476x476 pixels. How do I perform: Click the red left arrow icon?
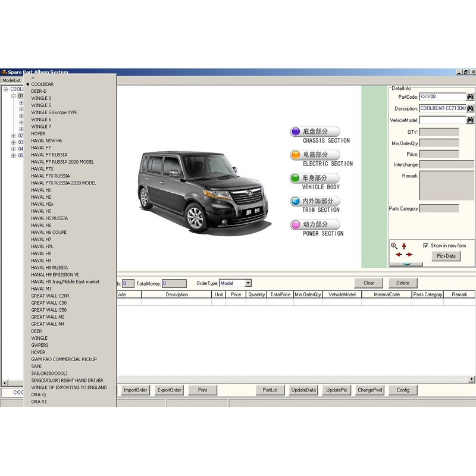pyautogui.click(x=399, y=255)
